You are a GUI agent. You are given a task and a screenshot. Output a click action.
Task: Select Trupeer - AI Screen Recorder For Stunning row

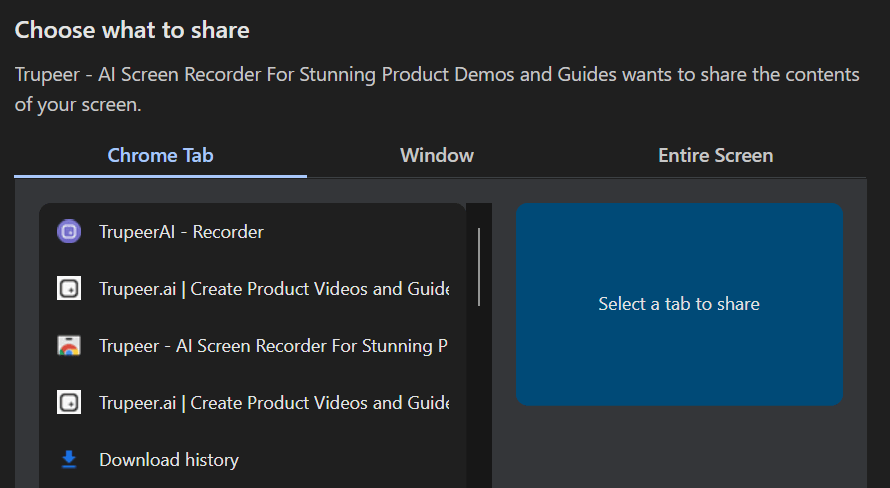(x=253, y=346)
